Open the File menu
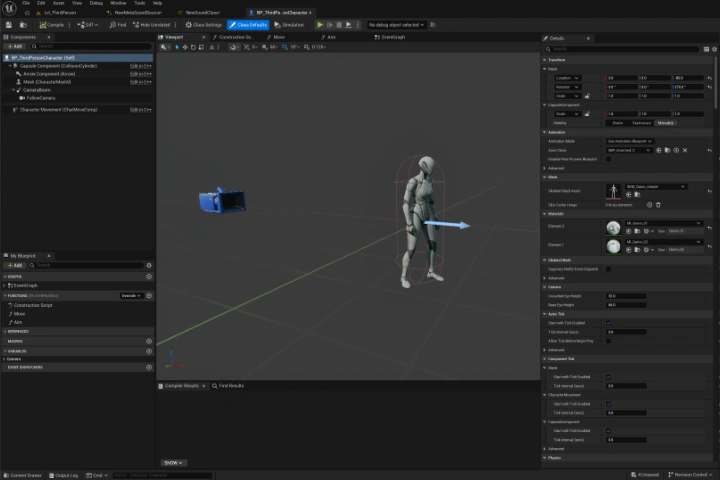Image resolution: width=720 pixels, height=480 pixels. pos(26,3)
